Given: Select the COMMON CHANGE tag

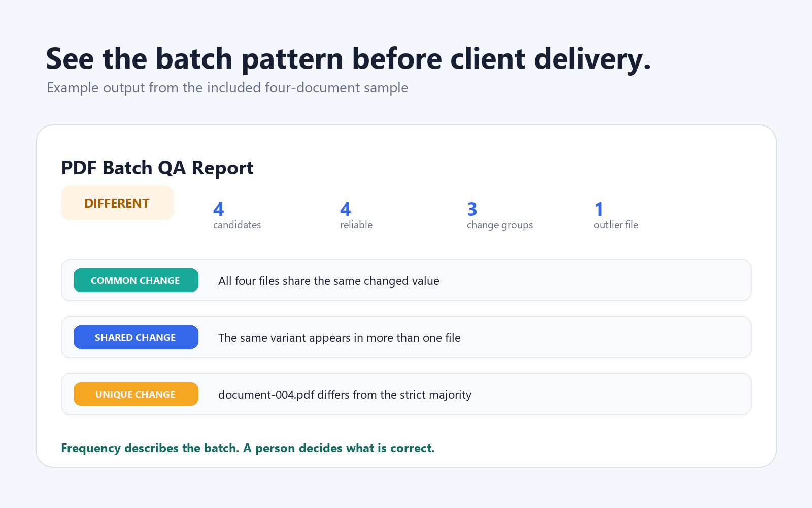Looking at the screenshot, I should [x=136, y=280].
